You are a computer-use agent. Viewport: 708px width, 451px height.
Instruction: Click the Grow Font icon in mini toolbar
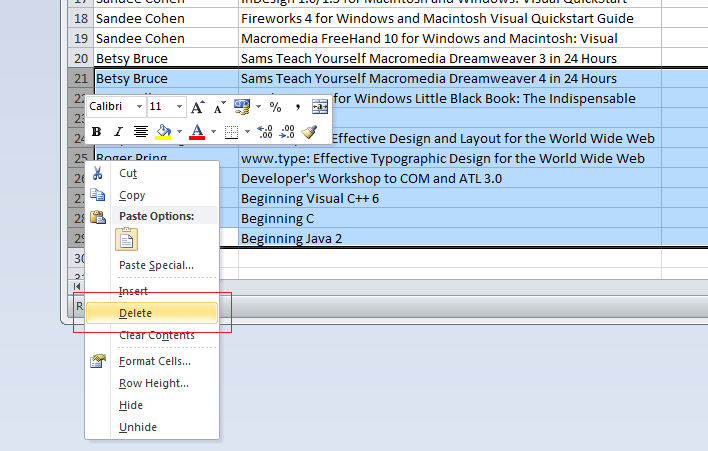198,107
